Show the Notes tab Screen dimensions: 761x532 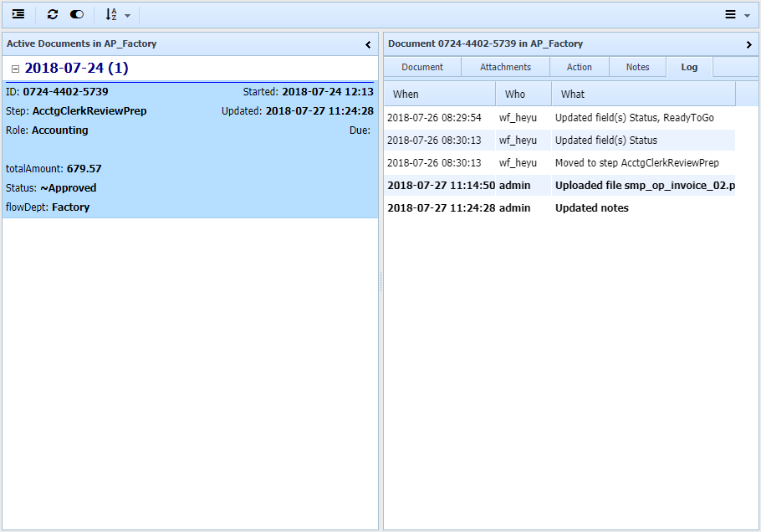(637, 67)
